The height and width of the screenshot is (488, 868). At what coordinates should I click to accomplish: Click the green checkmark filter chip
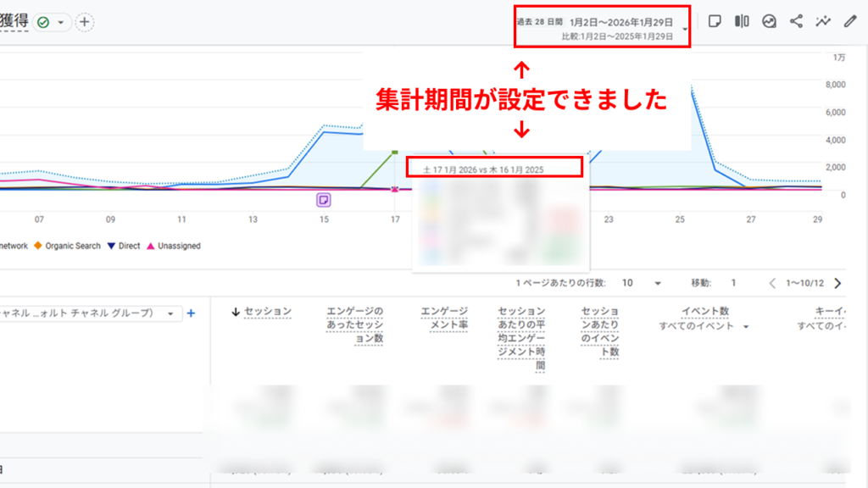(x=44, y=21)
